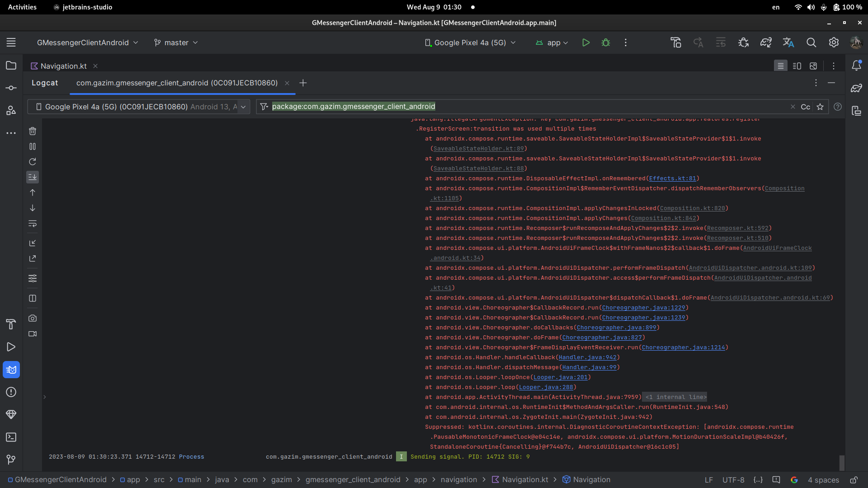This screenshot has height=488, width=868.
Task: Open the Effects.kt:81 stack trace link
Action: pos(672,178)
